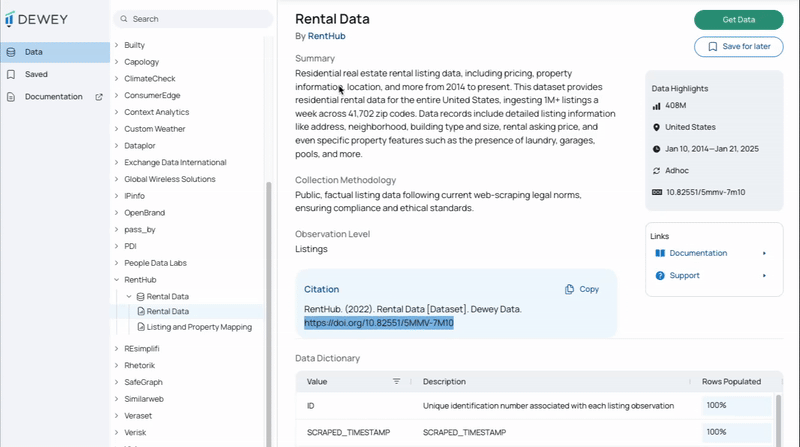800x447 pixels.
Task: Click the Saved bookmark icon in sidebar
Action: pyautogui.click(x=11, y=74)
